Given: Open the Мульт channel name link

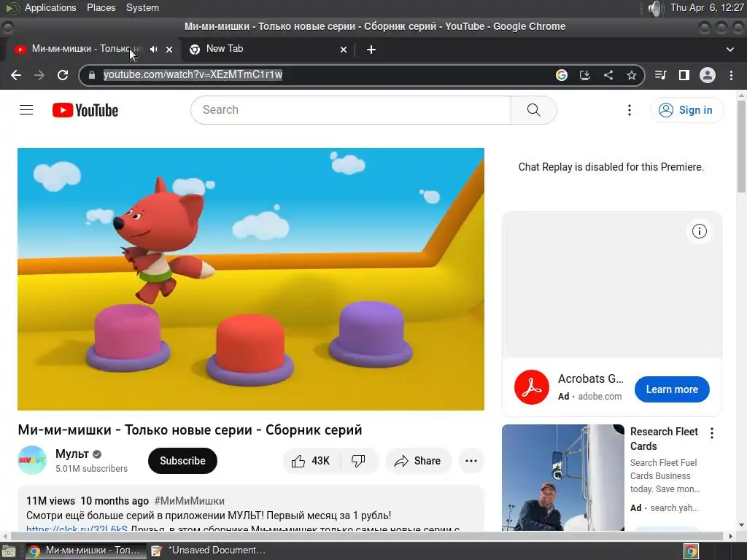Looking at the screenshot, I should click(x=72, y=454).
